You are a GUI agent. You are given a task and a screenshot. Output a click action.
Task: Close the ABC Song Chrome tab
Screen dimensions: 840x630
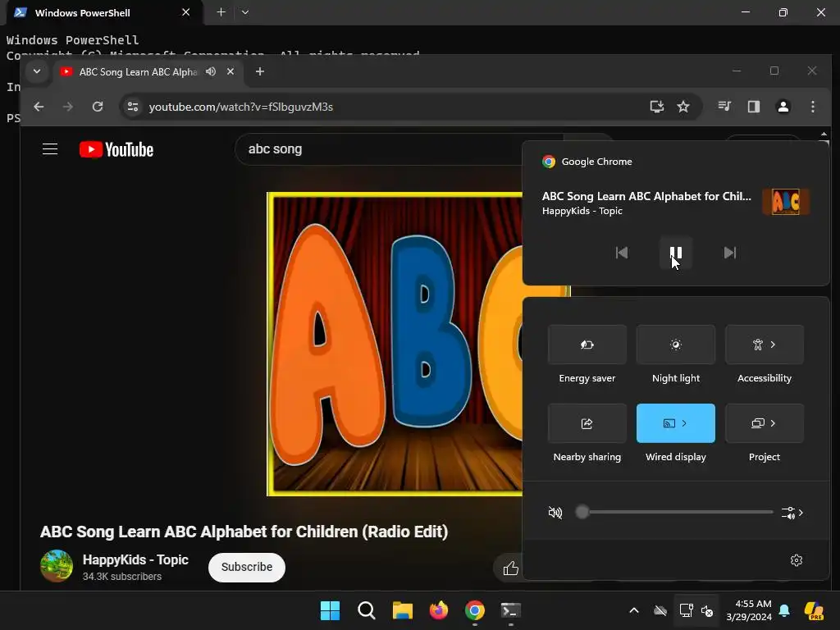(x=231, y=71)
